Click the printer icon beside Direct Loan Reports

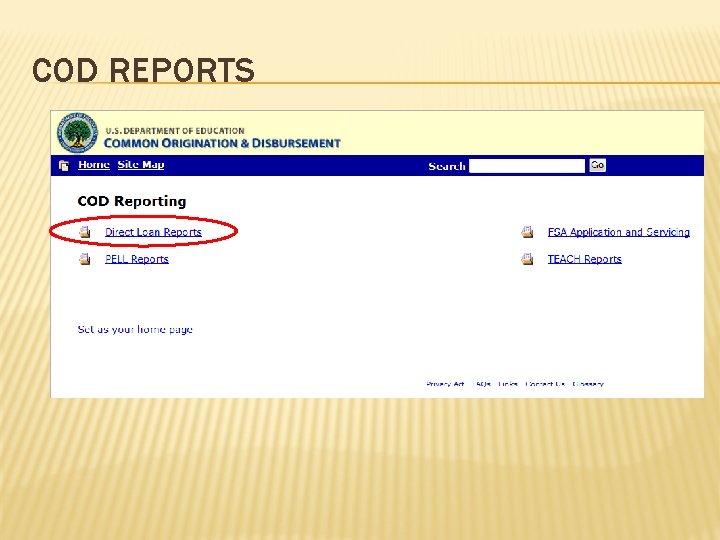pyautogui.click(x=84, y=232)
